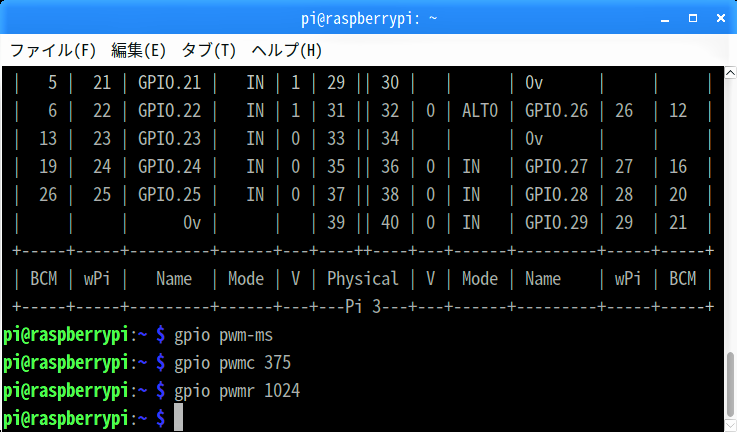737x432 pixels.
Task: Click the scrollbar up arrow
Action: click(x=728, y=73)
